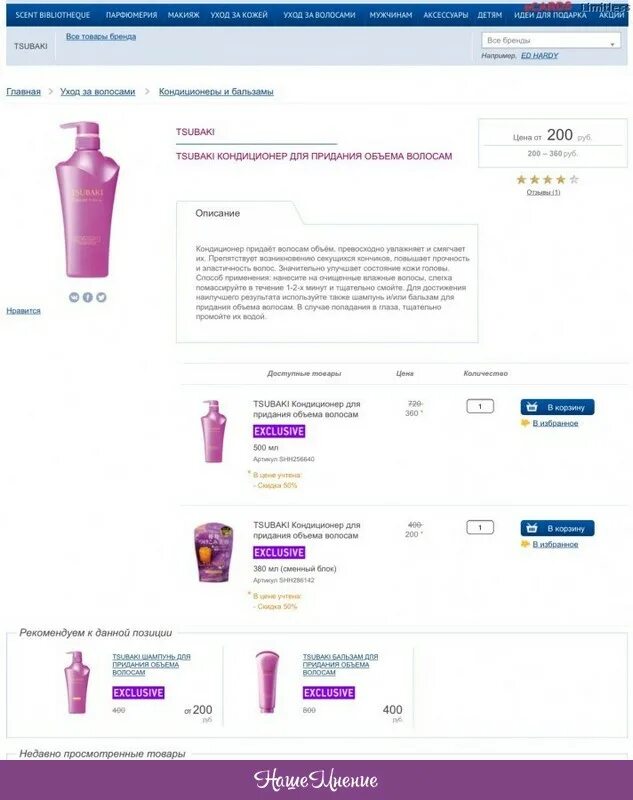Image resolution: width=633 pixels, height=800 pixels.
Task: Click favorites star icon for 500 мл item
Action: (525, 422)
